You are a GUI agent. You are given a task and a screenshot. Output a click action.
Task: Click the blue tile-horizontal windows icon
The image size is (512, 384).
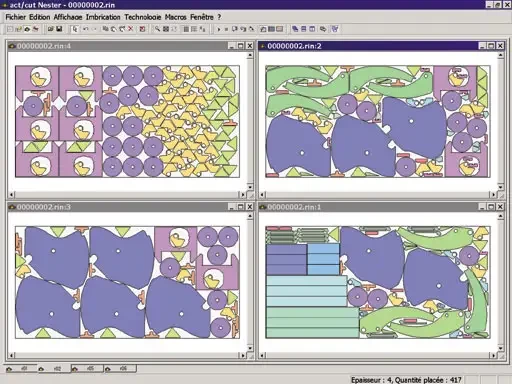[x=303, y=29]
